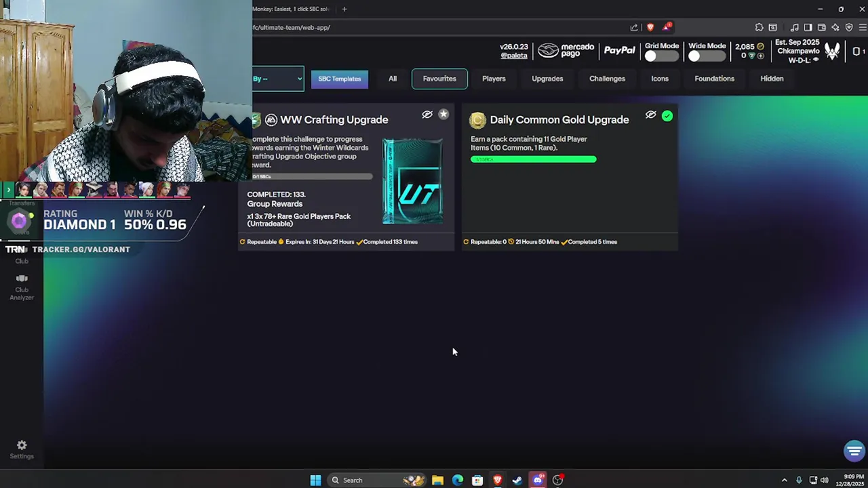Toggle the browser sidebar panel icon
Image resolution: width=868 pixels, height=488 pixels.
808,27
